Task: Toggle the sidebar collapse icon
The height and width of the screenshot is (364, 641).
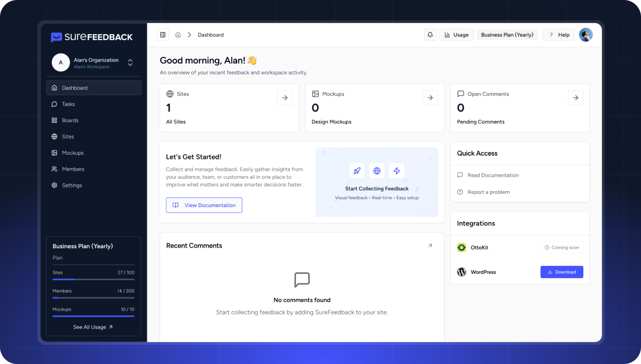Action: click(x=162, y=35)
